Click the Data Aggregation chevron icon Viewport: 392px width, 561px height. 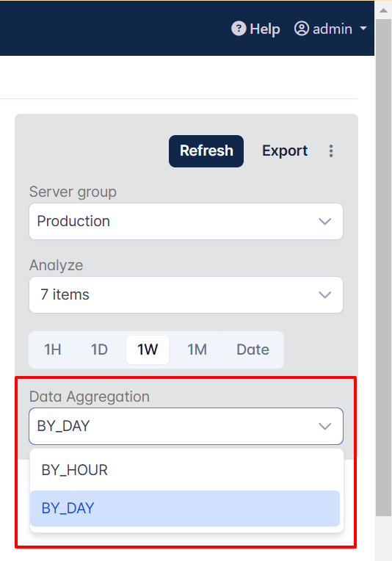tap(324, 426)
